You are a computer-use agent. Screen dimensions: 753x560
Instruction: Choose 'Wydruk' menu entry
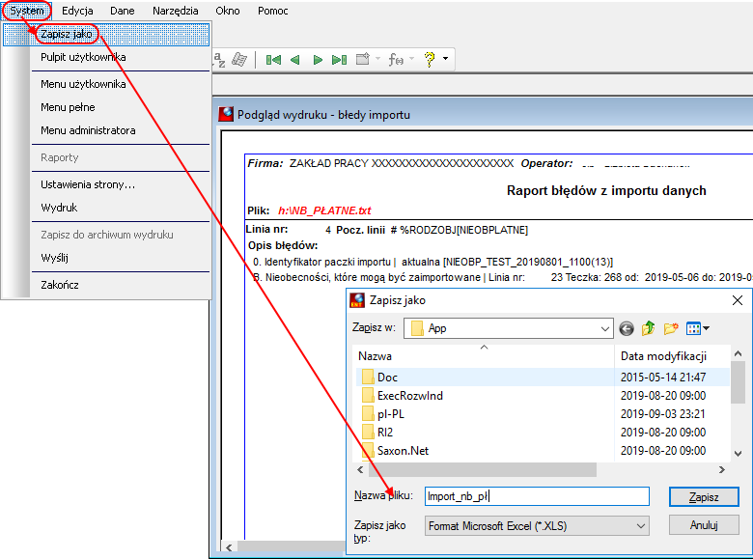coord(59,208)
